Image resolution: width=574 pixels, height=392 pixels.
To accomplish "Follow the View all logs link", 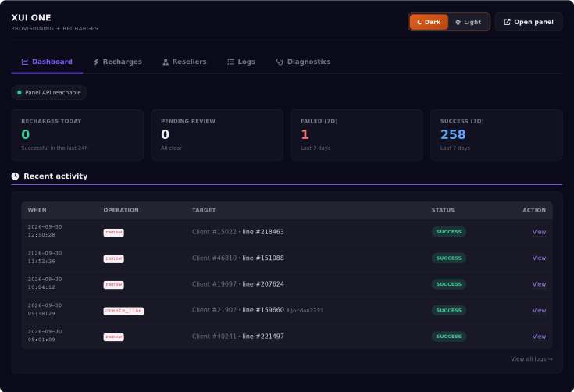I will pos(532,359).
